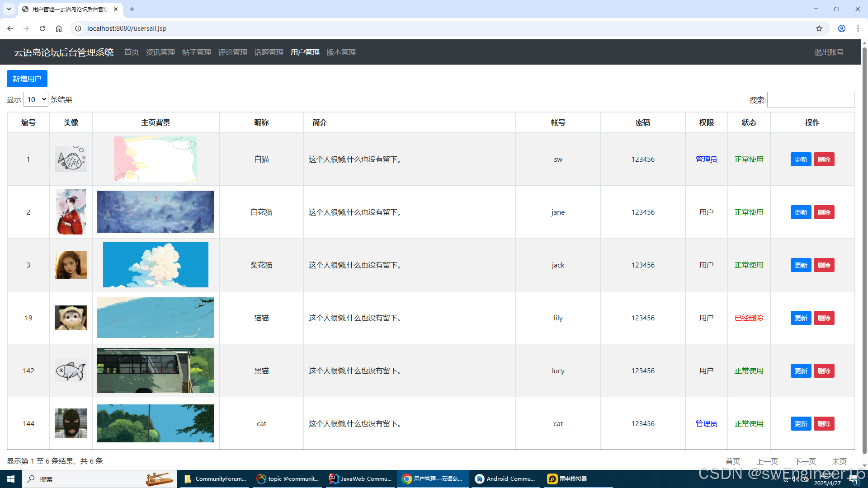Open a new browser tab
Viewport: 868px width, 488px height.
pyautogui.click(x=132, y=9)
